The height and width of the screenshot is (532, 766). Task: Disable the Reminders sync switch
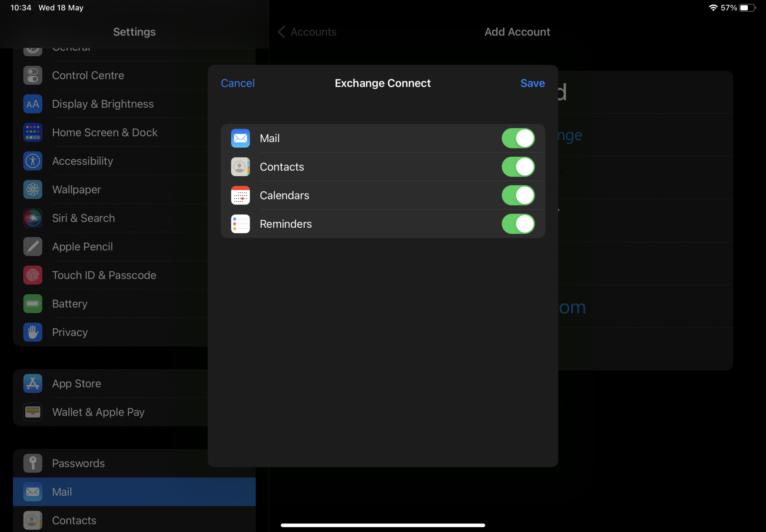[x=518, y=224]
